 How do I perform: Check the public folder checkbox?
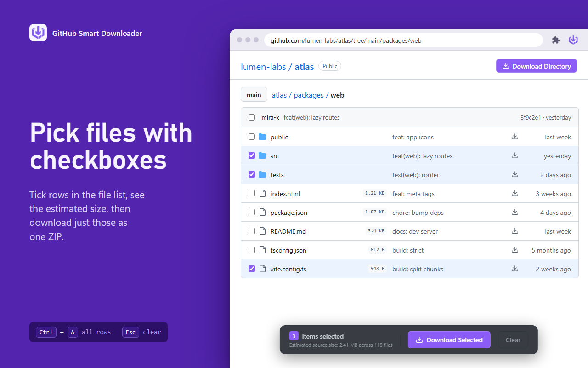[252, 137]
